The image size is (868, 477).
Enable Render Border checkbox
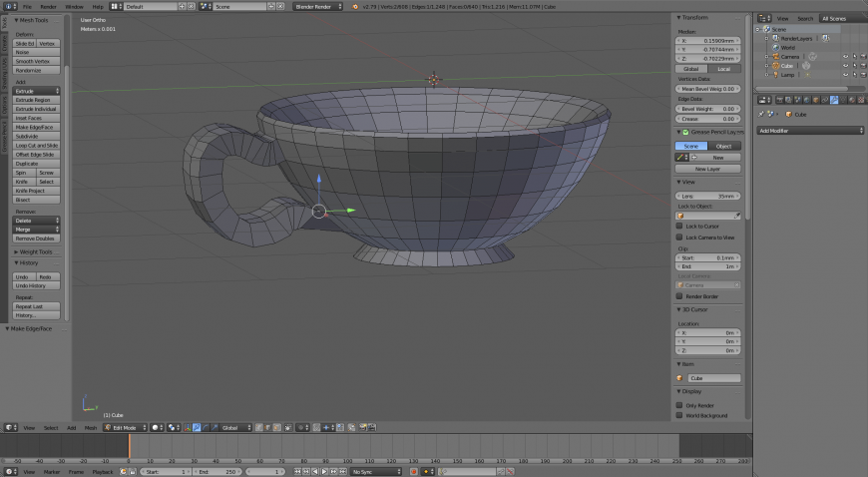click(x=679, y=296)
